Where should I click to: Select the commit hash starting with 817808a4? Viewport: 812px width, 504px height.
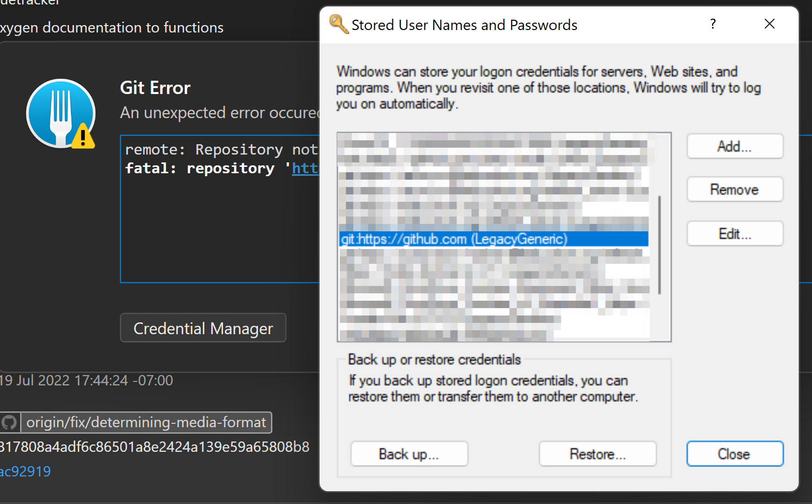coord(154,446)
